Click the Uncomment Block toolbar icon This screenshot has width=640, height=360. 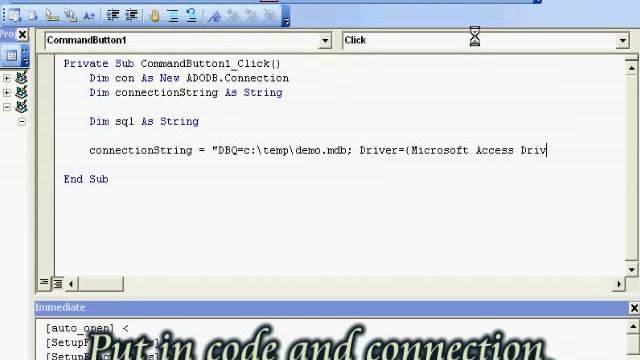click(191, 16)
